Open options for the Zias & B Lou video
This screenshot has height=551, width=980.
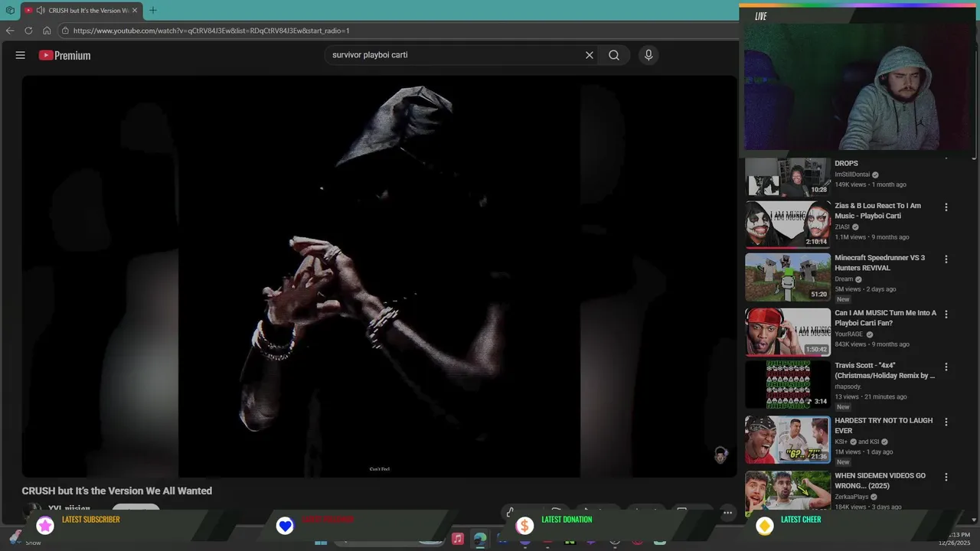point(946,207)
